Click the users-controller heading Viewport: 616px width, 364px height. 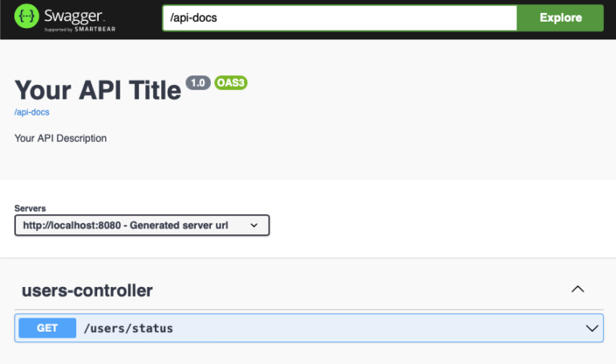tap(87, 290)
